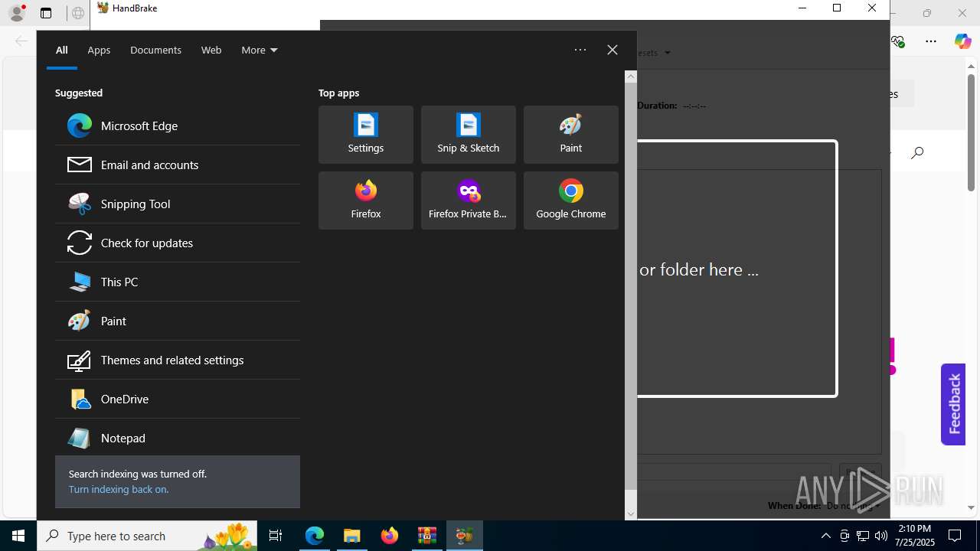Open Microsoft Edge from suggested list

point(178,126)
